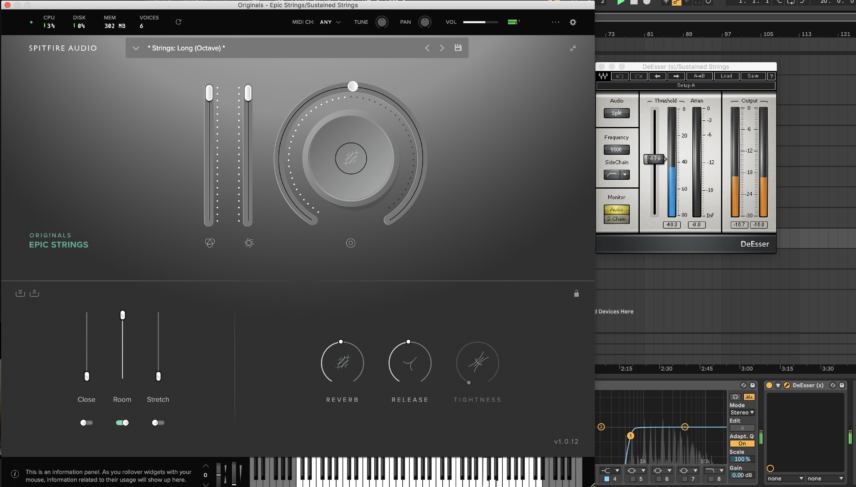The height and width of the screenshot is (487, 856).
Task: Toggle the EQ spectrum analyzer button
Action: (750, 397)
